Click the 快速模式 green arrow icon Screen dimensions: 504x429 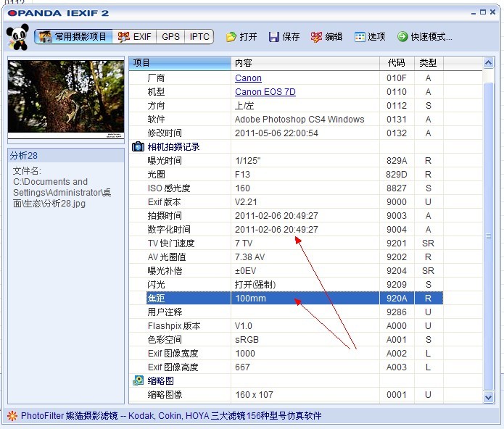coord(402,37)
